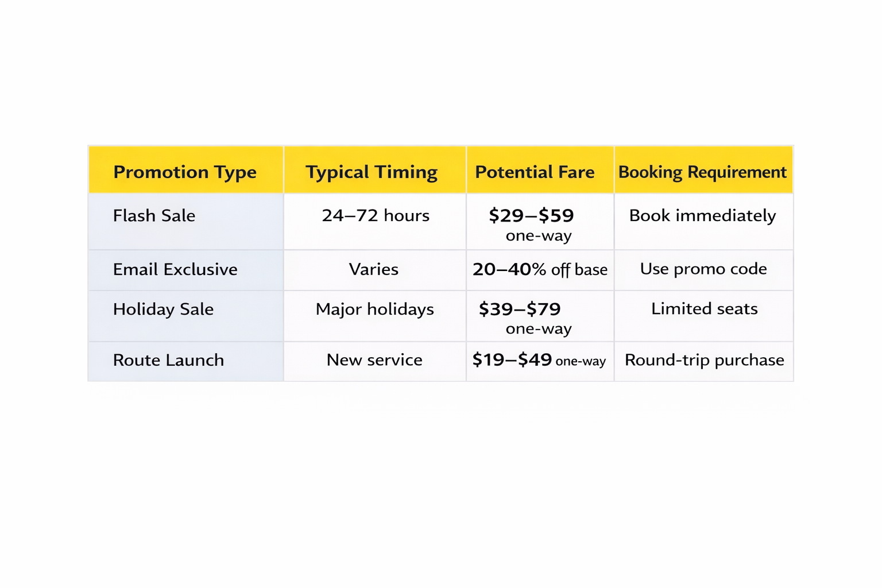
Task: Click the Email Exclusive row label
Action: click(x=175, y=269)
